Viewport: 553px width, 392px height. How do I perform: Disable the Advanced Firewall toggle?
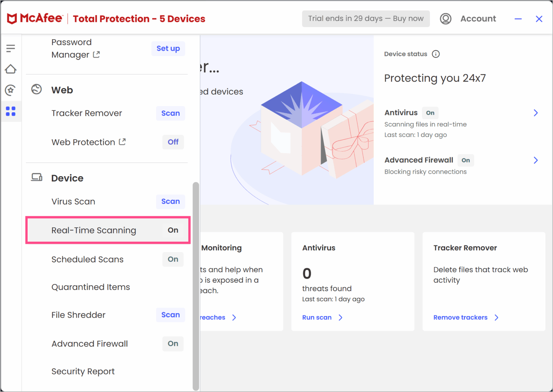[x=173, y=344]
